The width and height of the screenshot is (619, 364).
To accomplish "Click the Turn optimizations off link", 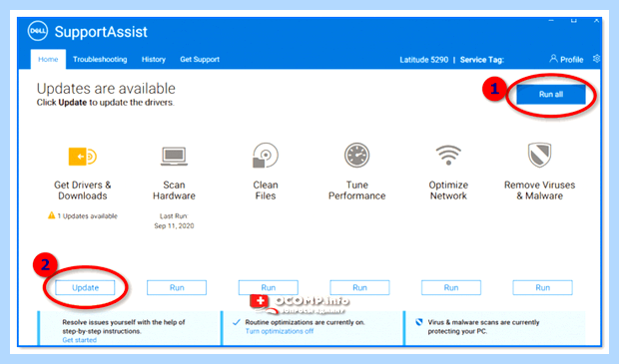I will point(280,331).
